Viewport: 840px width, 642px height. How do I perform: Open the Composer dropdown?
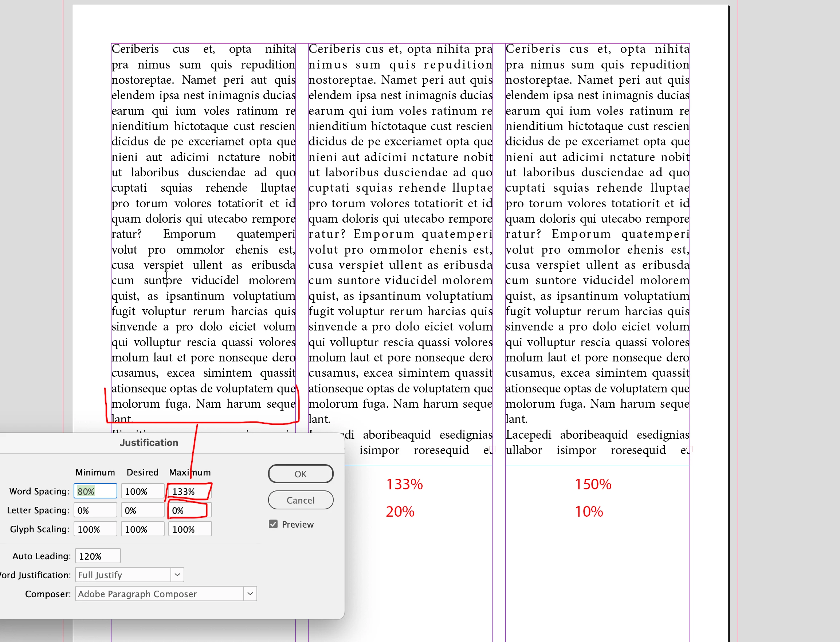pyautogui.click(x=250, y=594)
